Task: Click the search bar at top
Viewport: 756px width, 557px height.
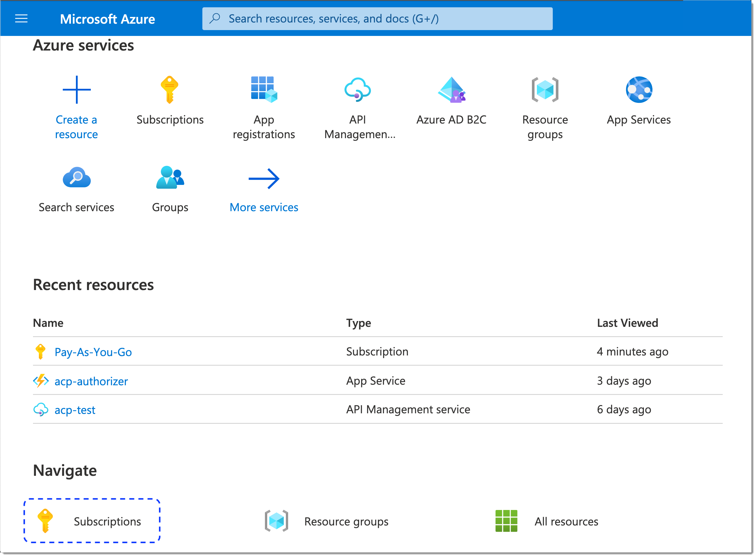Action: click(x=377, y=18)
